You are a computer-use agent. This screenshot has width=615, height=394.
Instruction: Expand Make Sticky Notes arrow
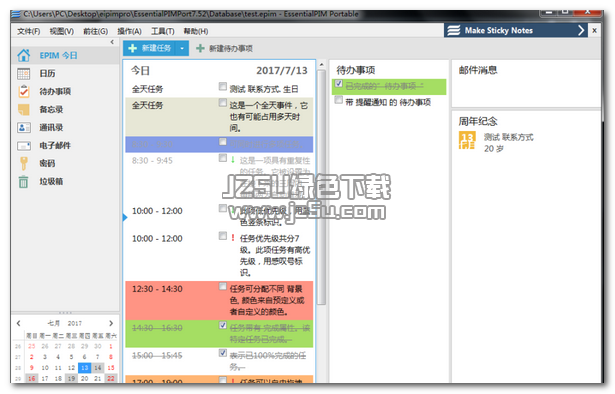581,30
